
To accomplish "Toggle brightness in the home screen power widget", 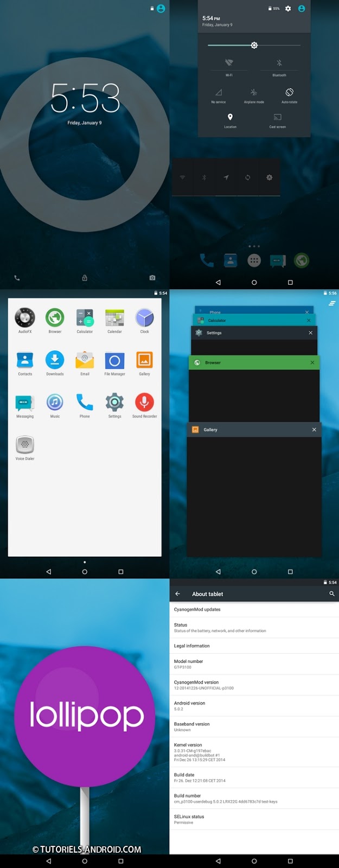I will pos(269,177).
